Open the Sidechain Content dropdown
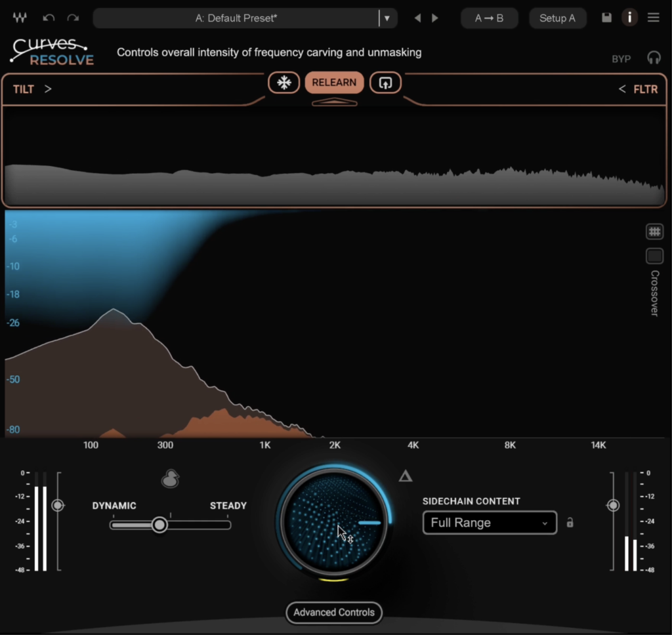672x635 pixels. 489,523
